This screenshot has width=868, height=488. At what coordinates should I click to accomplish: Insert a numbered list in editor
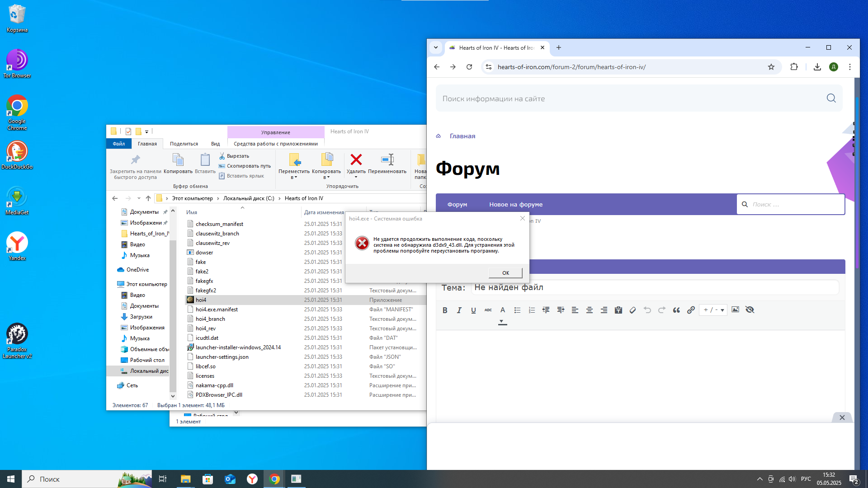[x=532, y=310]
